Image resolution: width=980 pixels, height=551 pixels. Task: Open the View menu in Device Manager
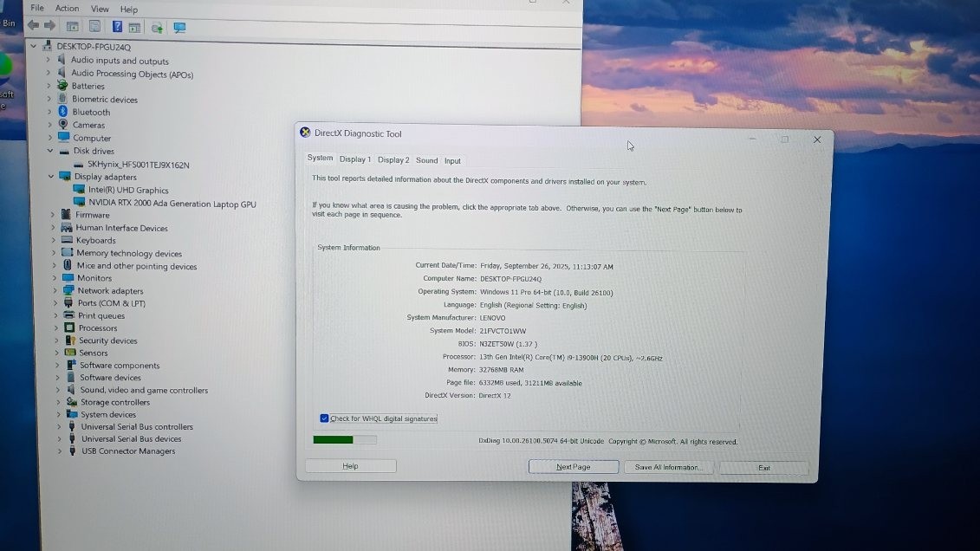(100, 9)
